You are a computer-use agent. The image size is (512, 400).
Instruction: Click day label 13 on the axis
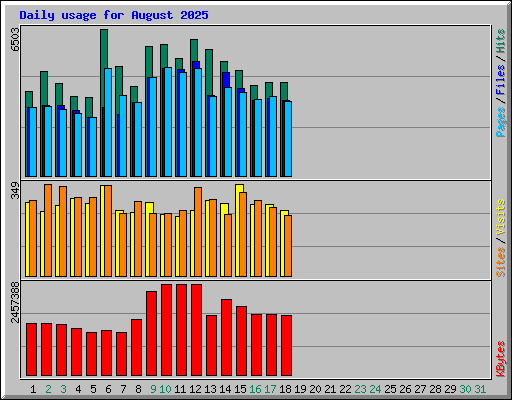[210, 389]
